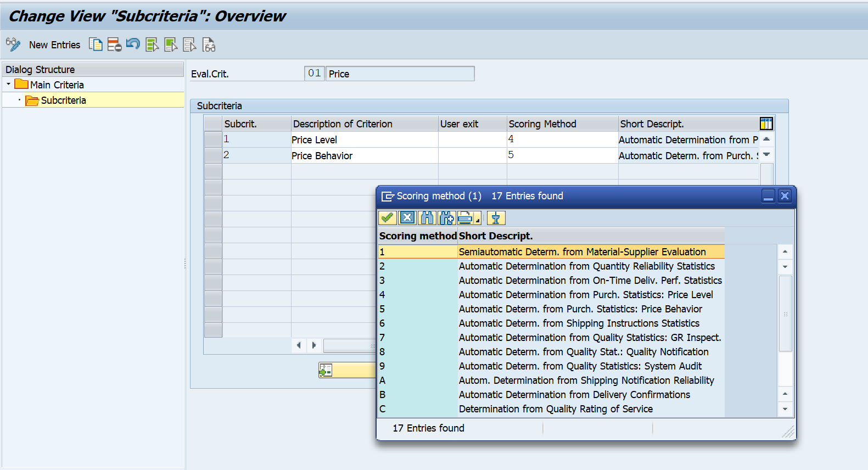
Task: Select Automatic Determination from Purch. Statistics: Price Level
Action: coord(586,295)
